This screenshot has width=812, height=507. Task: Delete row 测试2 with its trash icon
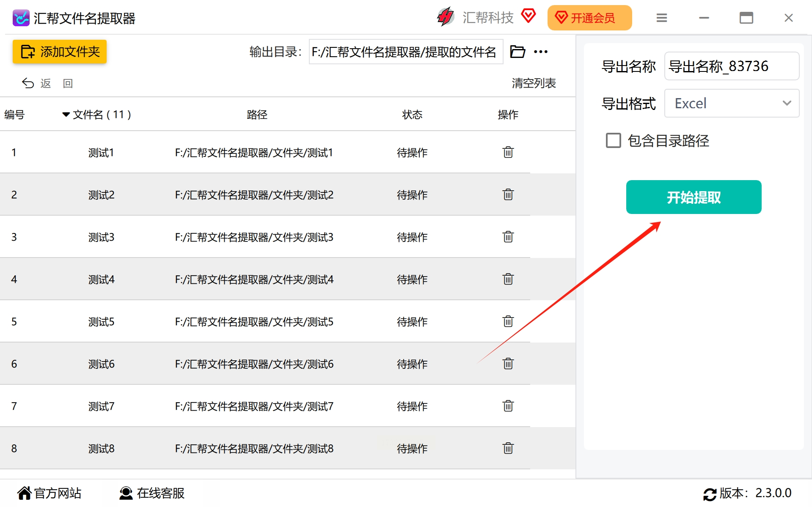click(508, 195)
